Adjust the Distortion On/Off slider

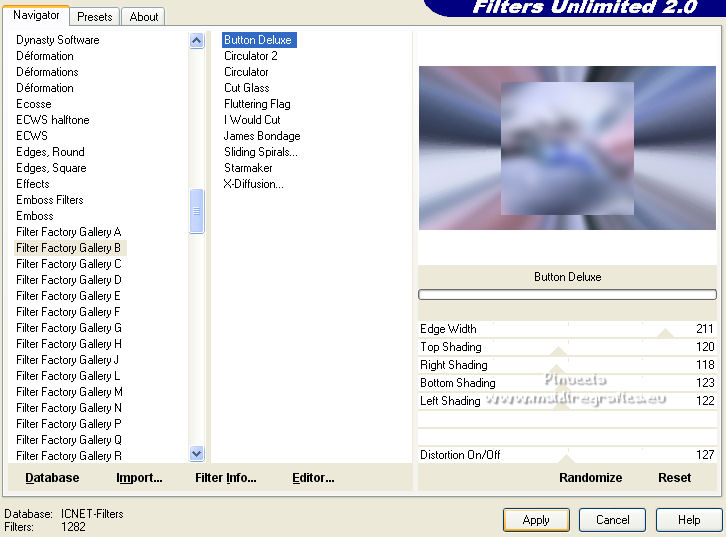[x=567, y=455]
